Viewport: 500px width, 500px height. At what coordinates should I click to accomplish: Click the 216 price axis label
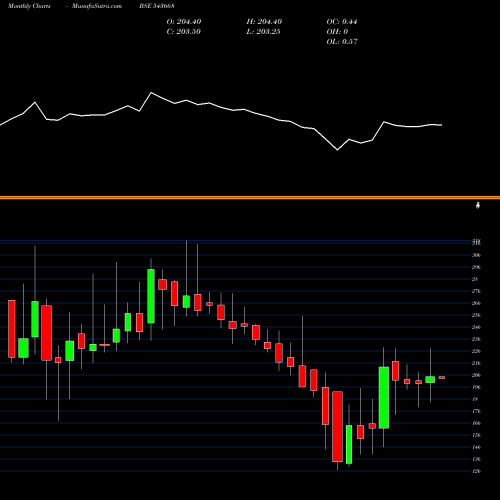click(x=476, y=363)
